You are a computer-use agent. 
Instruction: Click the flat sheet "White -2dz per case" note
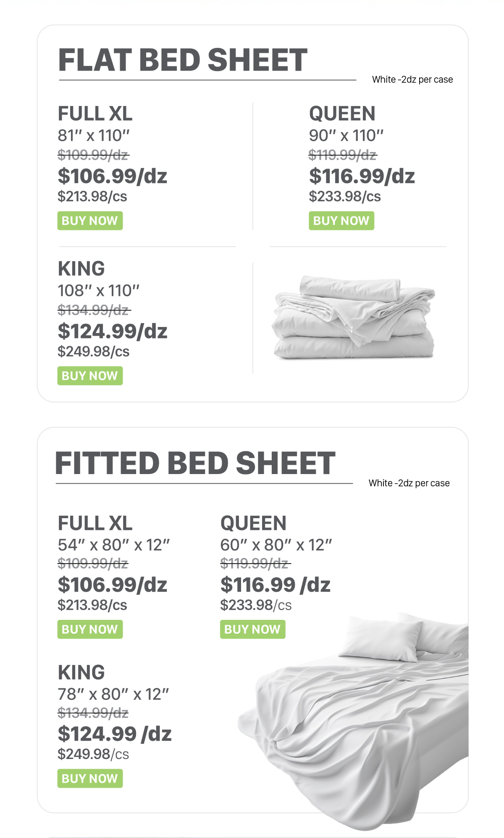[x=412, y=79]
